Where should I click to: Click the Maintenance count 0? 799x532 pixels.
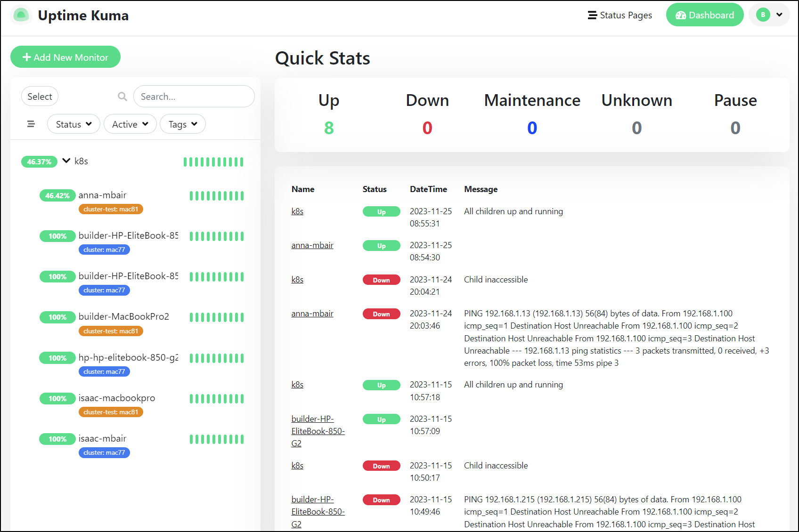coord(532,128)
